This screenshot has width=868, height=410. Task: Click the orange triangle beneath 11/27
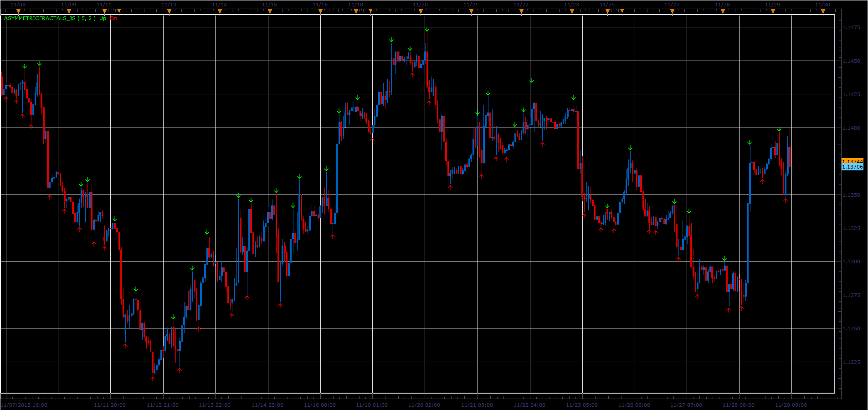tap(672, 11)
